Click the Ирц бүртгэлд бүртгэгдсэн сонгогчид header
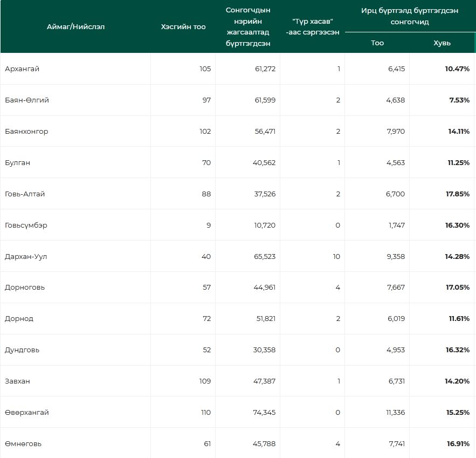 [410, 16]
